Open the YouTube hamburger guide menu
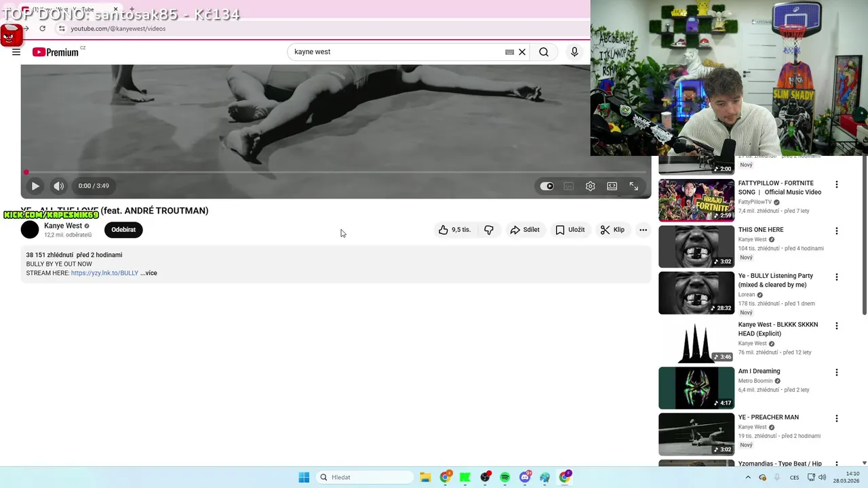This screenshot has width=868, height=488. pyautogui.click(x=16, y=52)
